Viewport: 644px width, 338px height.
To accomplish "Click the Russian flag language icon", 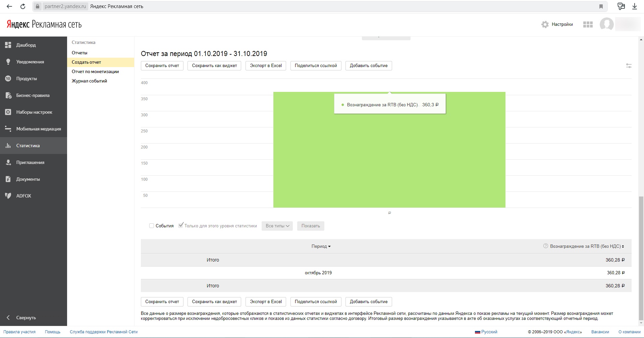I will [x=477, y=332].
